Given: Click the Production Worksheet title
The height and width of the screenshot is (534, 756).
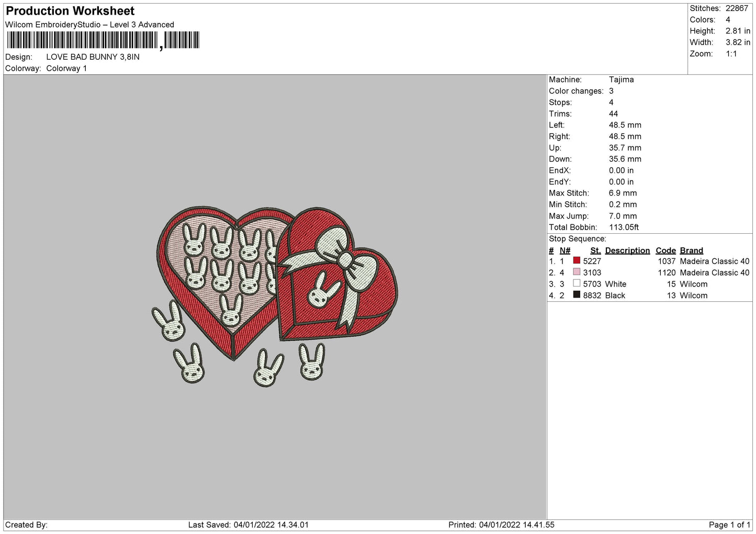Looking at the screenshot, I should click(x=70, y=11).
